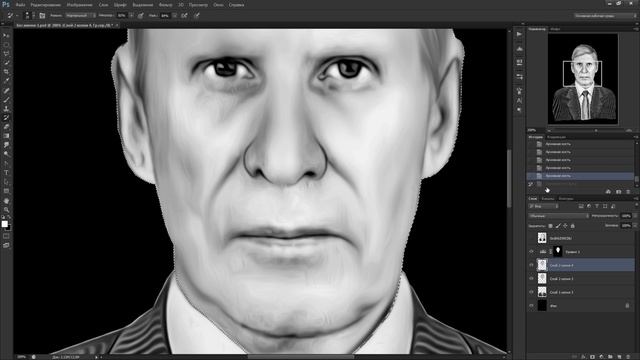Open the Файл menu
This screenshot has height=360, width=640.
coord(20,5)
